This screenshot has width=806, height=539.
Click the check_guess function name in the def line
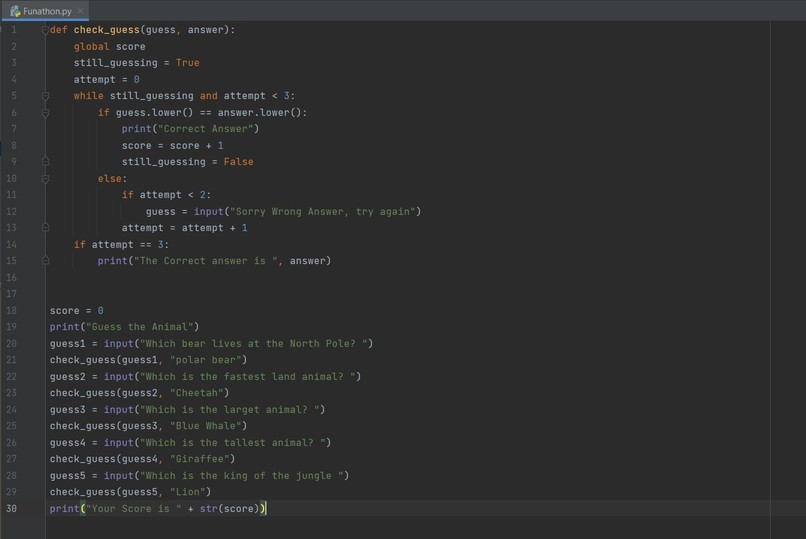click(x=106, y=30)
